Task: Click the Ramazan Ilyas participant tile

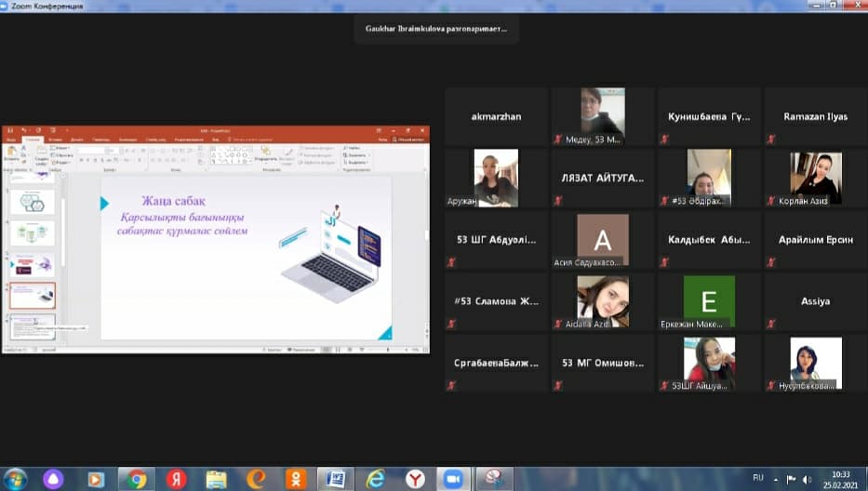Action: 815,117
